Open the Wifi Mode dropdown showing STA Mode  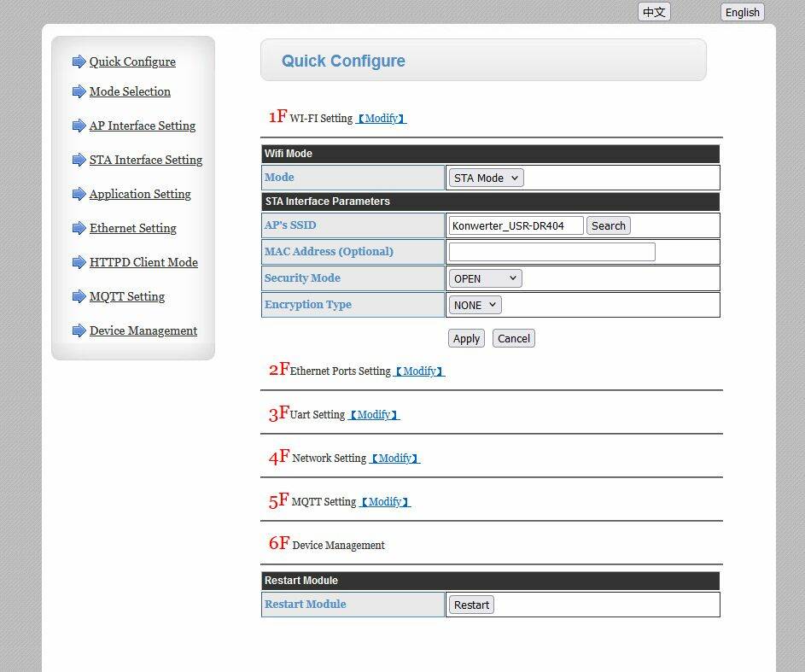[486, 178]
